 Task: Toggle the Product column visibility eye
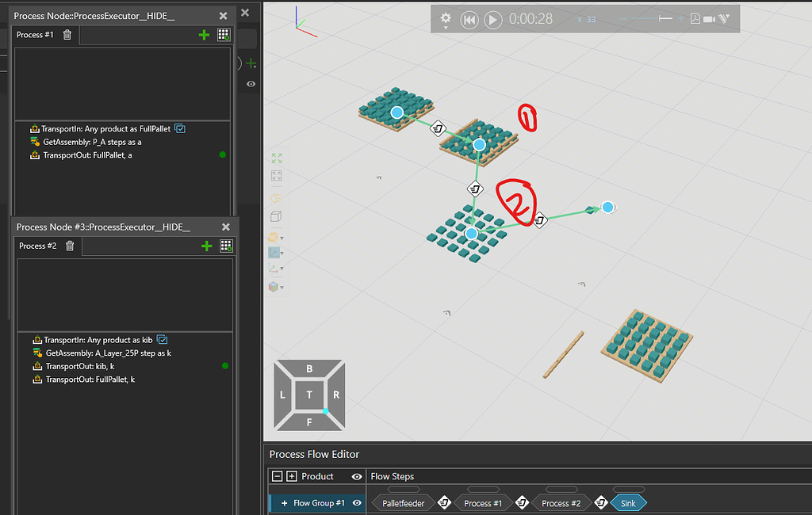tap(357, 476)
